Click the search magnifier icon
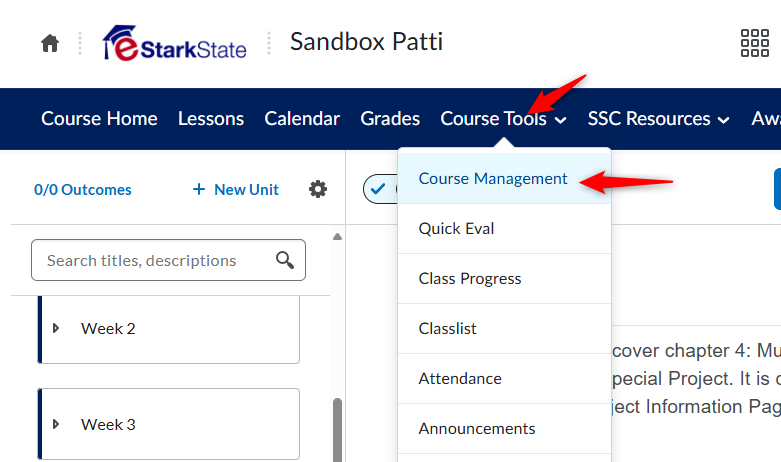Screen dimensions: 781x462 pyautogui.click(x=285, y=260)
